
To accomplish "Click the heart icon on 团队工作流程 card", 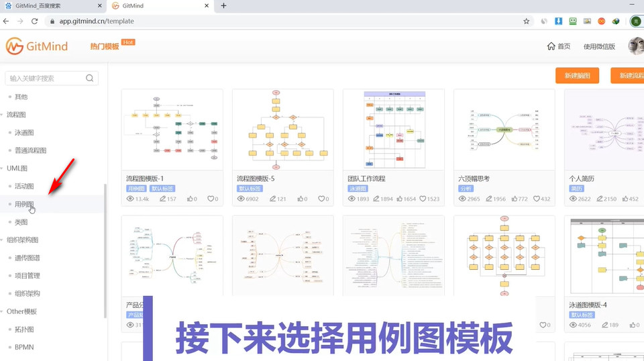I will pyautogui.click(x=423, y=199).
